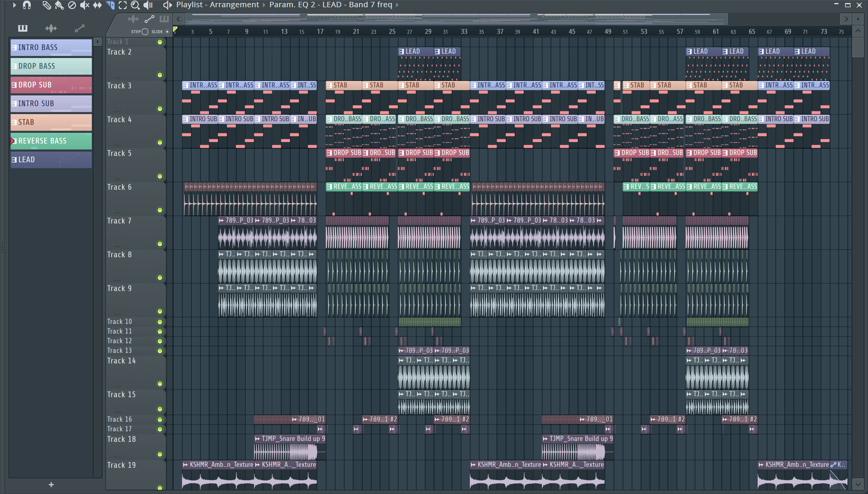Select the DROP BASS pattern in picker

click(x=51, y=66)
